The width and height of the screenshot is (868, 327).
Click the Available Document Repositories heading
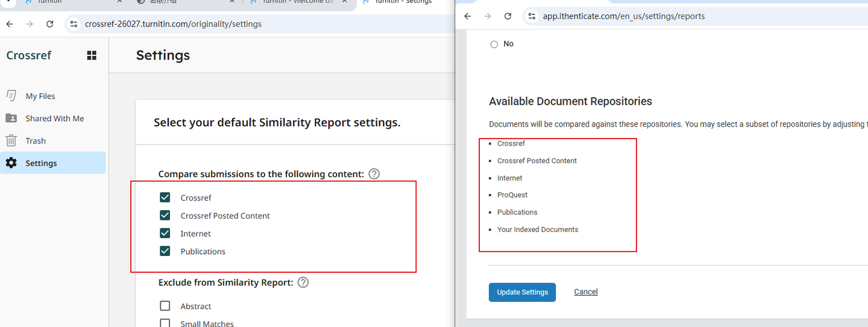[571, 101]
